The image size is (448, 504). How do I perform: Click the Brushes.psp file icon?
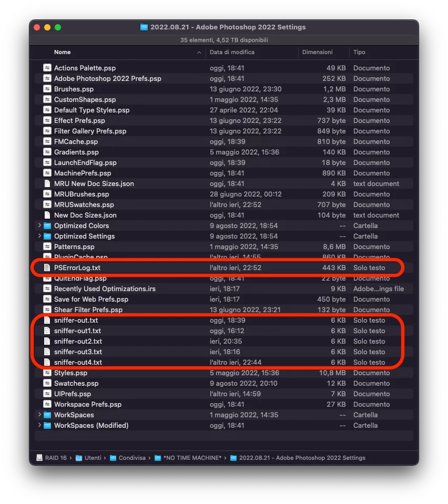47,89
